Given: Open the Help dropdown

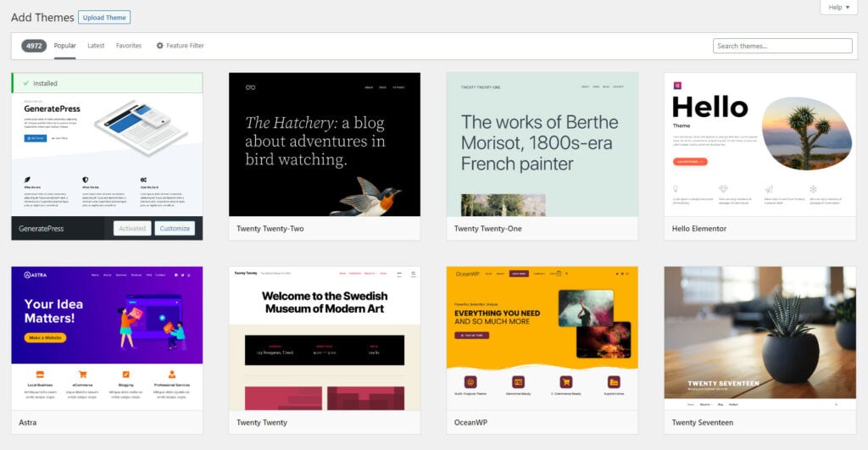Looking at the screenshot, I should point(838,7).
